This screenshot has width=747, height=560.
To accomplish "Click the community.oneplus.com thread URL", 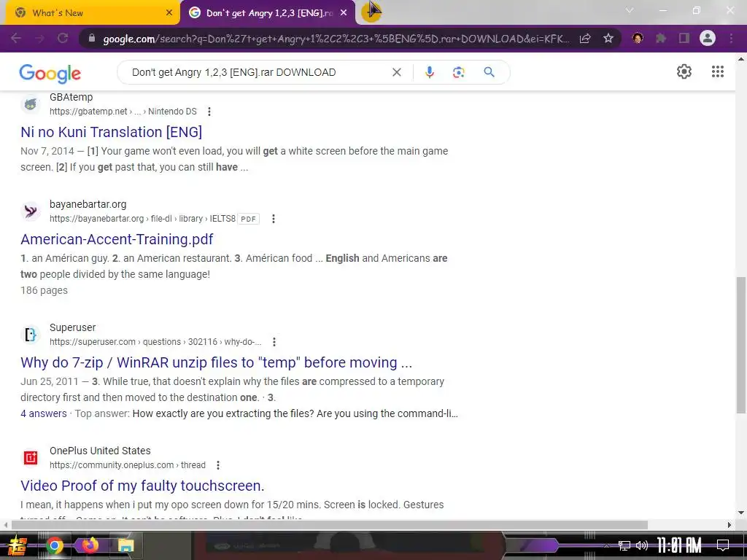I will click(x=128, y=465).
